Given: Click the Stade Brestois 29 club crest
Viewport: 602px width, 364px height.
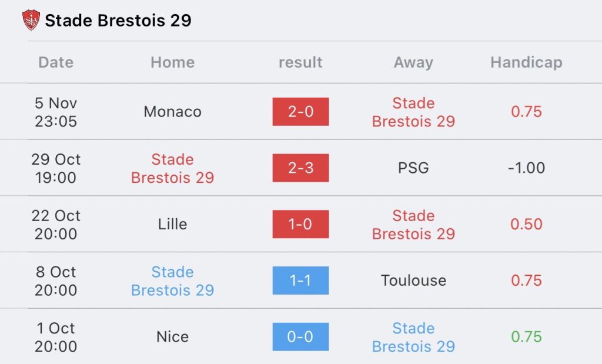Looking at the screenshot, I should [x=31, y=20].
